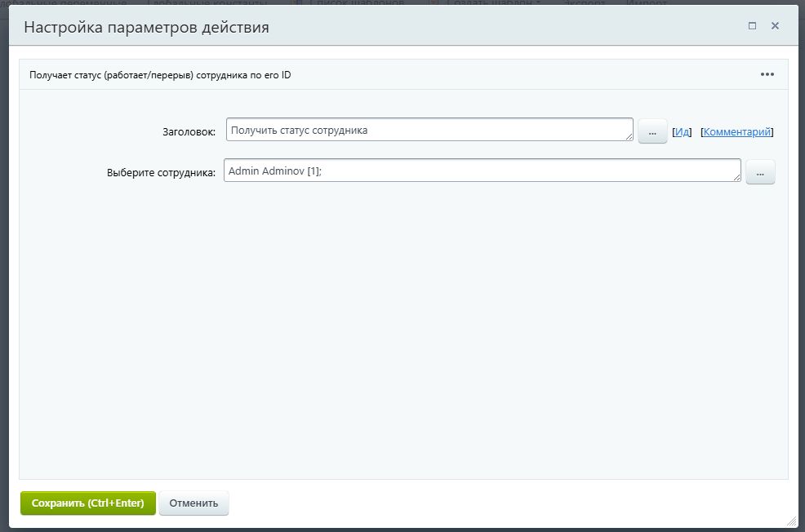The image size is (805, 532).
Task: Open the [Ид] link
Action: (x=681, y=131)
